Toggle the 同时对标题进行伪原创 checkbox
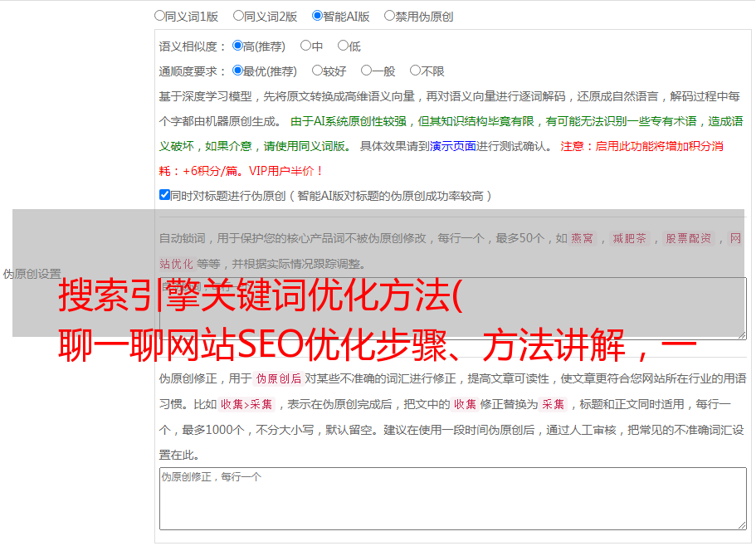This screenshot has height=546, width=756. coord(165,195)
